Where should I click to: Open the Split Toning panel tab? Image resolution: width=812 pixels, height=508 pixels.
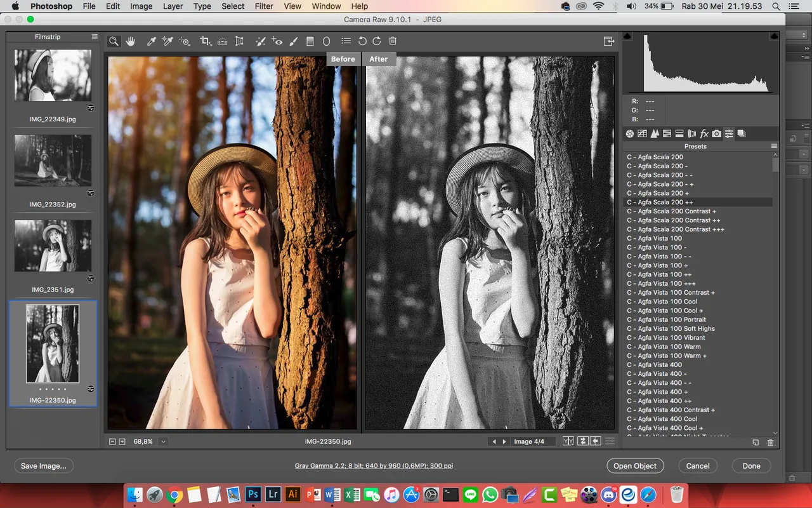coord(679,134)
